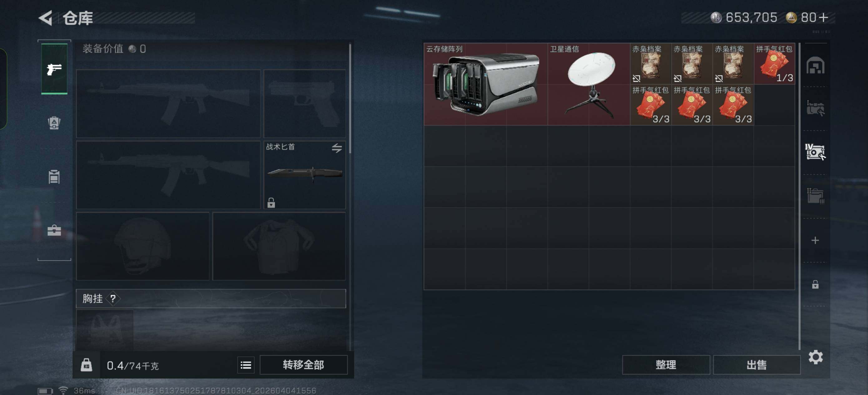Click the help question mark next to 胸挂
868x395 pixels.
[x=113, y=298]
